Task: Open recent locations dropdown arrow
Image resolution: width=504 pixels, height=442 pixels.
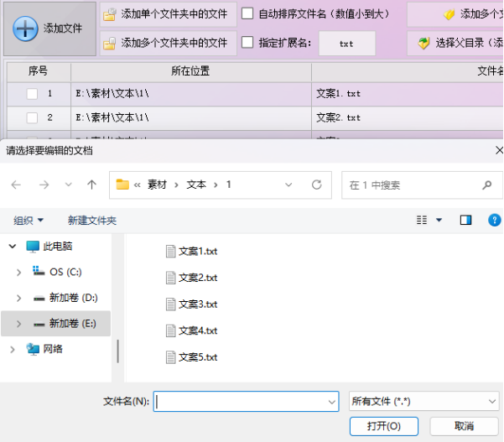Action: (x=68, y=185)
